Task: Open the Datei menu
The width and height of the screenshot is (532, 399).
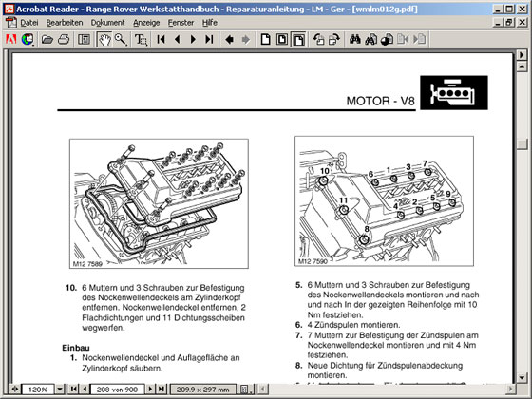Action: point(28,23)
